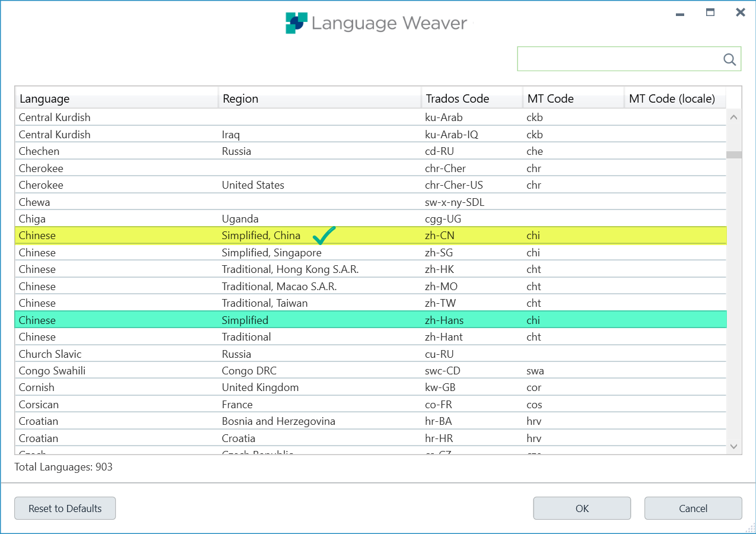Image resolution: width=756 pixels, height=534 pixels.
Task: Click the Iraq region cell
Action: [231, 135]
